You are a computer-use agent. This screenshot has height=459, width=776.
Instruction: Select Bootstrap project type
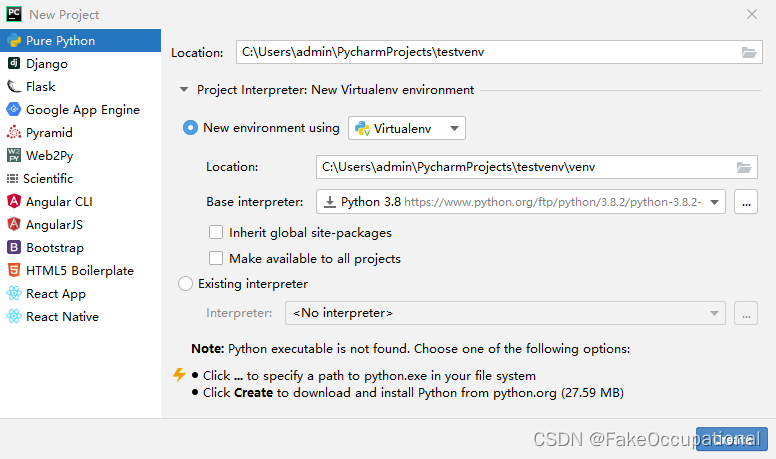click(80, 248)
